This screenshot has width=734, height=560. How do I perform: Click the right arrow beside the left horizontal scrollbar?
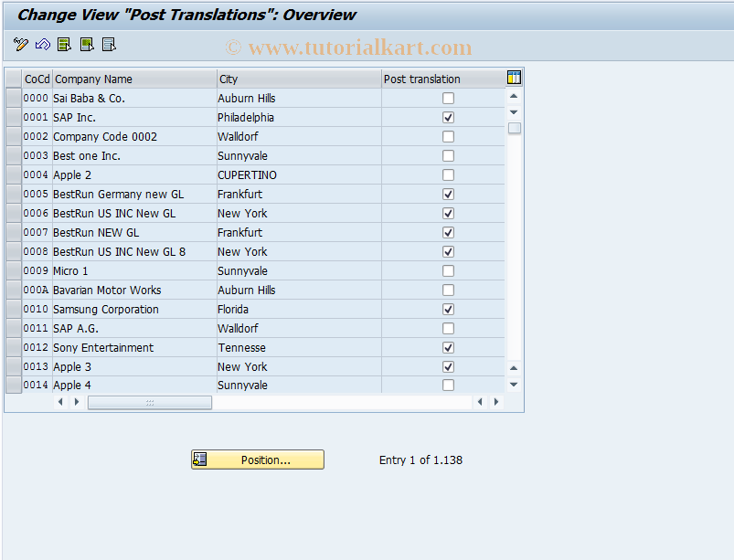tap(77, 402)
